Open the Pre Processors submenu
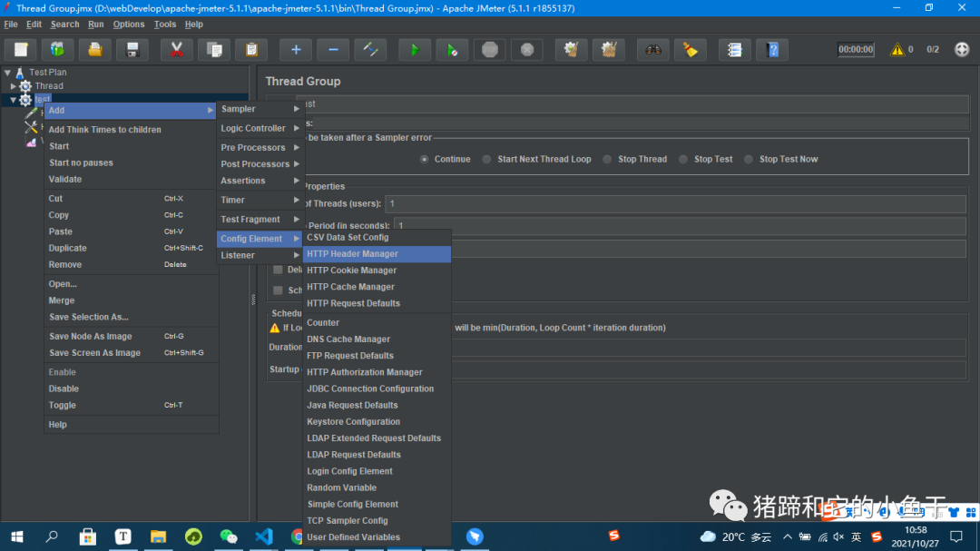This screenshot has width=980, height=551. pyautogui.click(x=260, y=148)
